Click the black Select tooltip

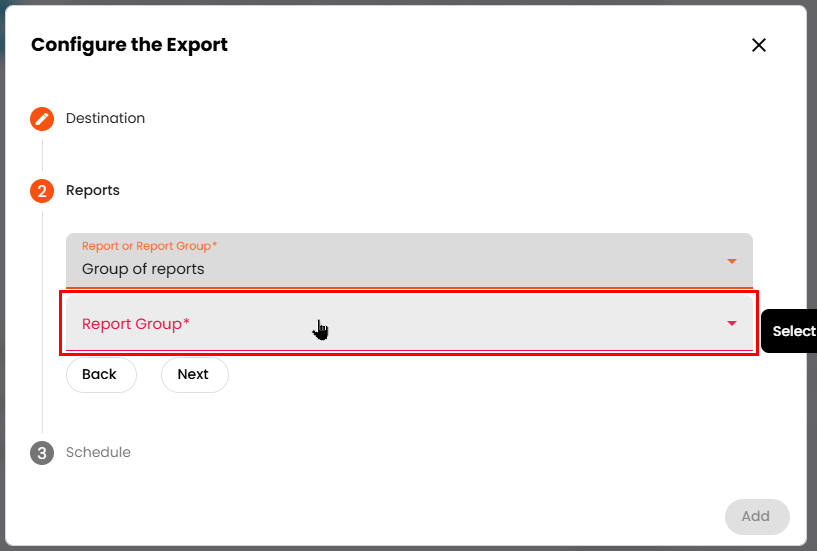(793, 331)
